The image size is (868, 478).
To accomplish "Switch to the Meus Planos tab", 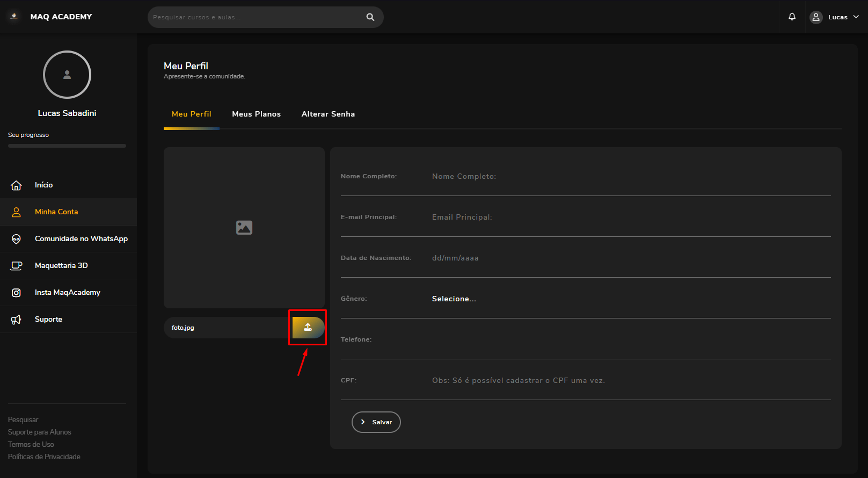I will 256,114.
